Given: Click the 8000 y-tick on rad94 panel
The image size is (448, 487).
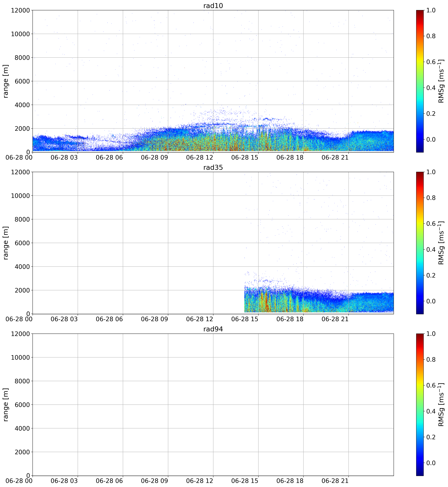Looking at the screenshot, I should [x=22, y=381].
